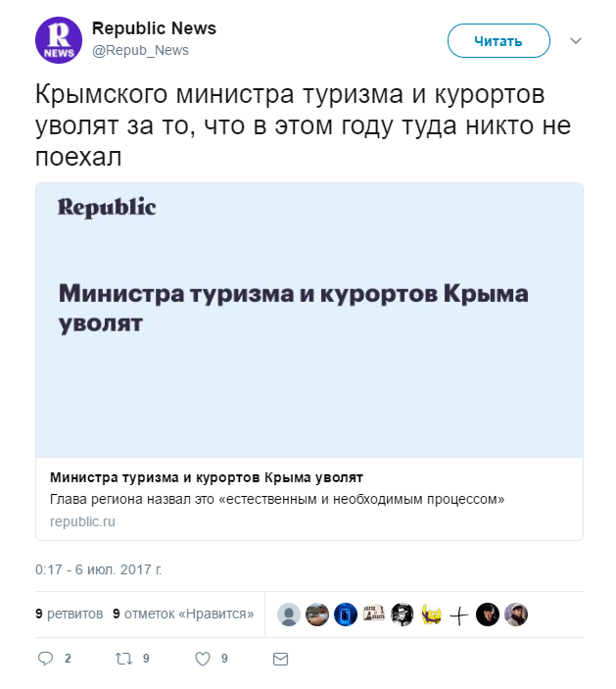Open the tweet timestamp 0:17 - 6 июл. 2017
Screen dimensions: 616x689
[98, 568]
